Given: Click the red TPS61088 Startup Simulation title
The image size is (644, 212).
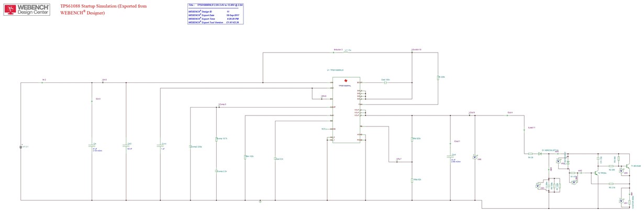Looking at the screenshot, I should coord(103,9).
